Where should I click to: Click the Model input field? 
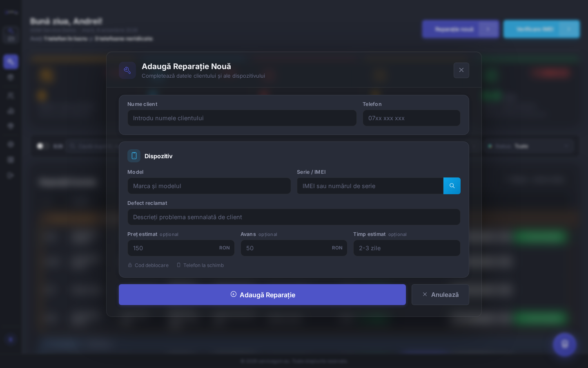pyautogui.click(x=209, y=186)
